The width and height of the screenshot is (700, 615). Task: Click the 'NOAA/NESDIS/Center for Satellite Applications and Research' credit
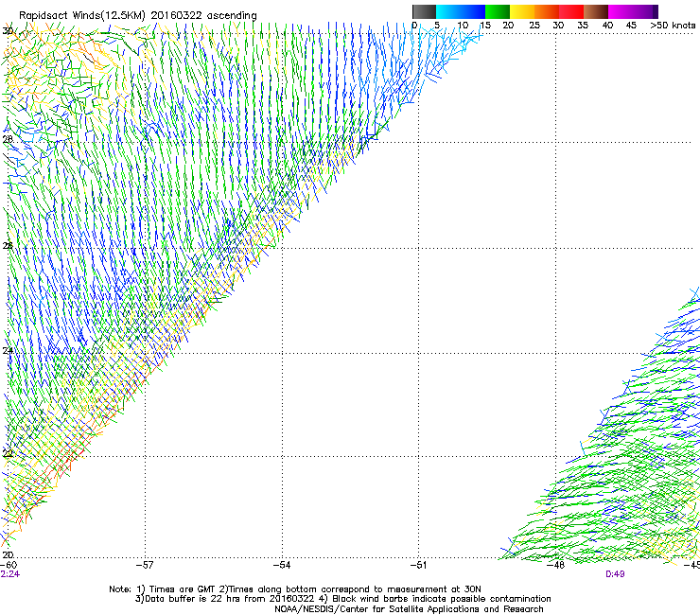click(x=409, y=609)
